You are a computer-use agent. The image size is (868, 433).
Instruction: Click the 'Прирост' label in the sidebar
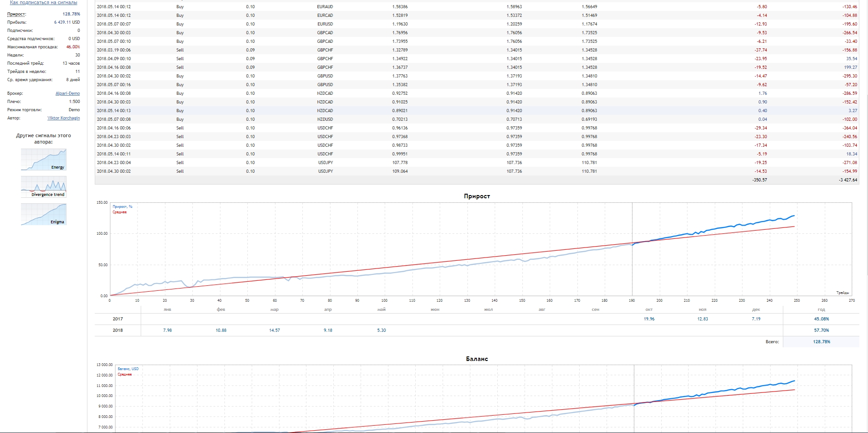point(16,14)
